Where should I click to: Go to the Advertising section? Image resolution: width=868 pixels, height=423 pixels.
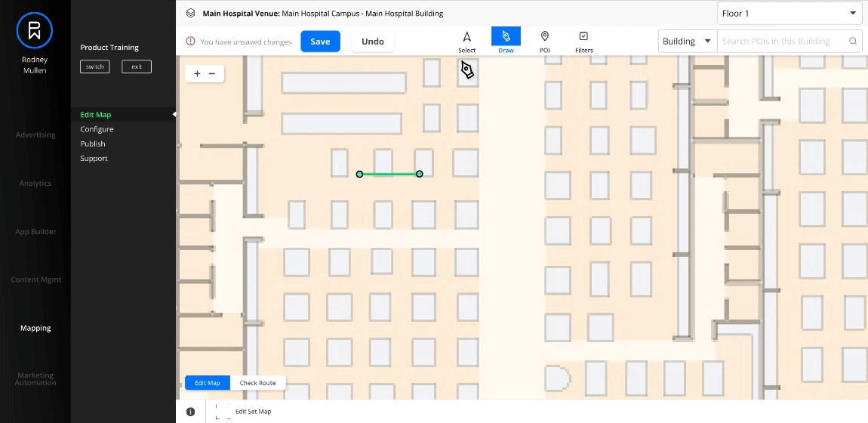click(x=35, y=134)
